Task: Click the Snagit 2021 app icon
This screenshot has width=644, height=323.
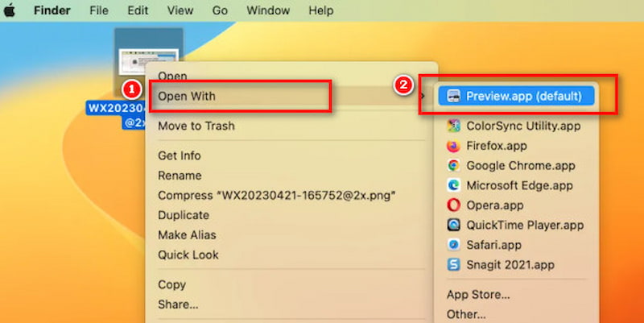Action: [453, 265]
